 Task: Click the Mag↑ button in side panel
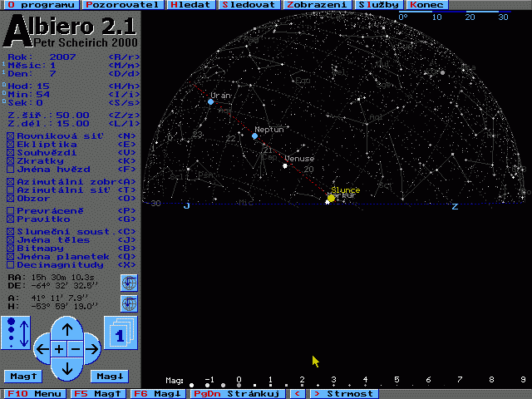22,376
